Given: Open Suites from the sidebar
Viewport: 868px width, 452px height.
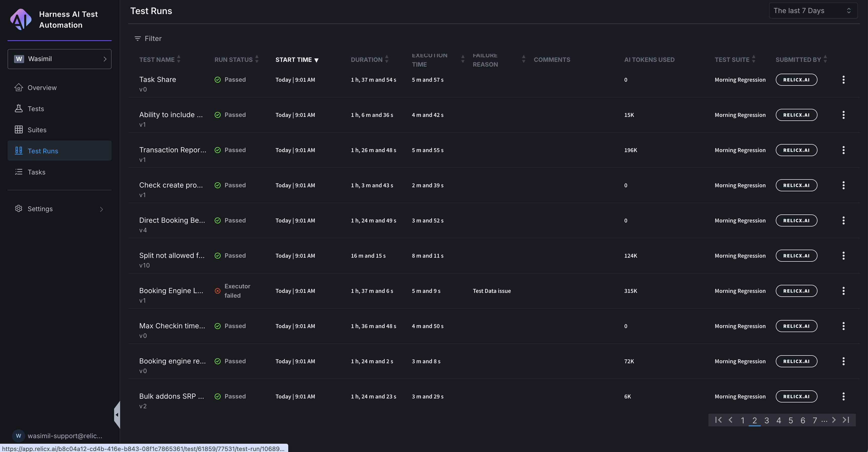Looking at the screenshot, I should click(x=37, y=130).
